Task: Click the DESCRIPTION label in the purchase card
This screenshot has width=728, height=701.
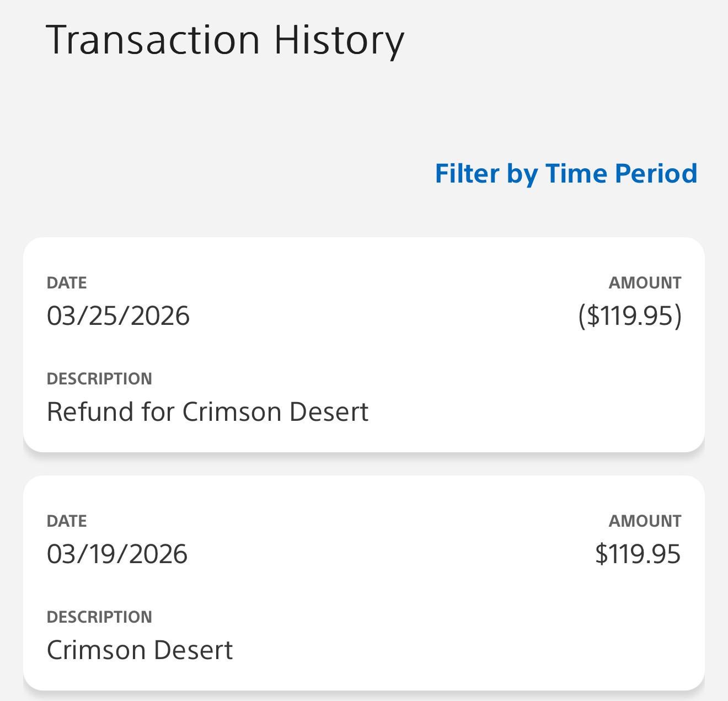Action: click(x=99, y=617)
